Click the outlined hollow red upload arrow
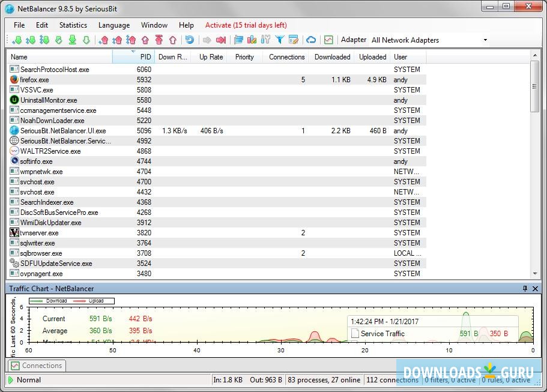 tap(173, 40)
